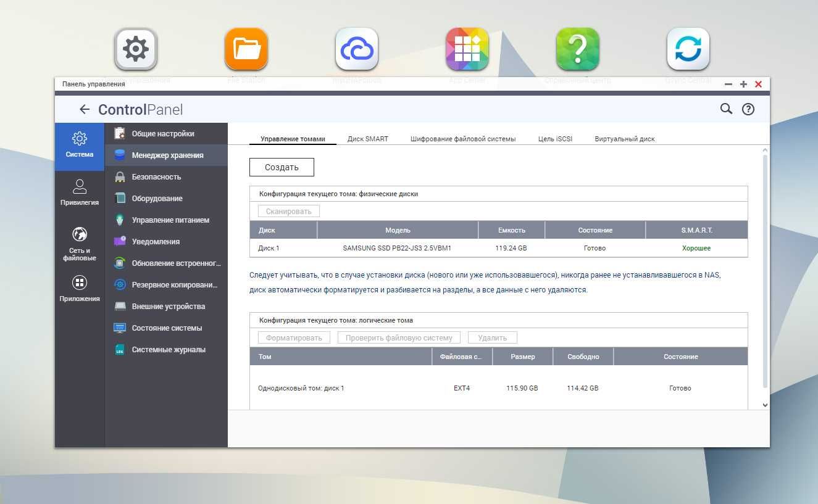Viewport: 818px width, 504px height.
Task: Open Безопасность lock item
Action: [167, 177]
